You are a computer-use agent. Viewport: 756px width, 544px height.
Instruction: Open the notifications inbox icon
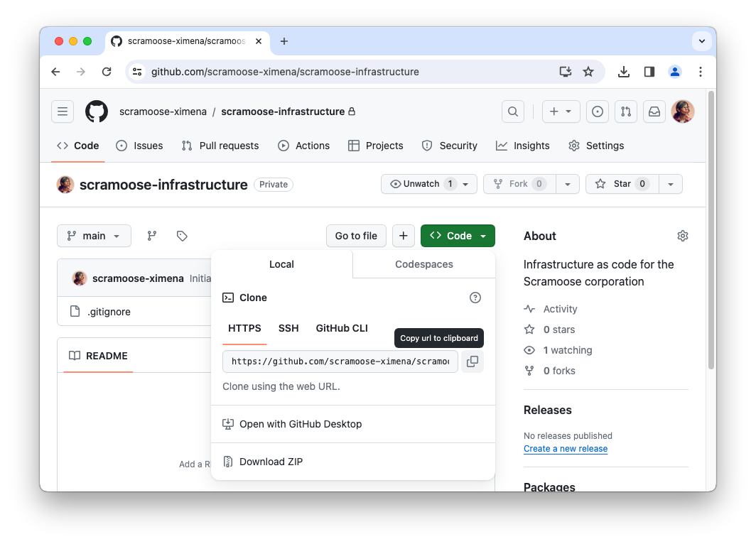pos(654,111)
